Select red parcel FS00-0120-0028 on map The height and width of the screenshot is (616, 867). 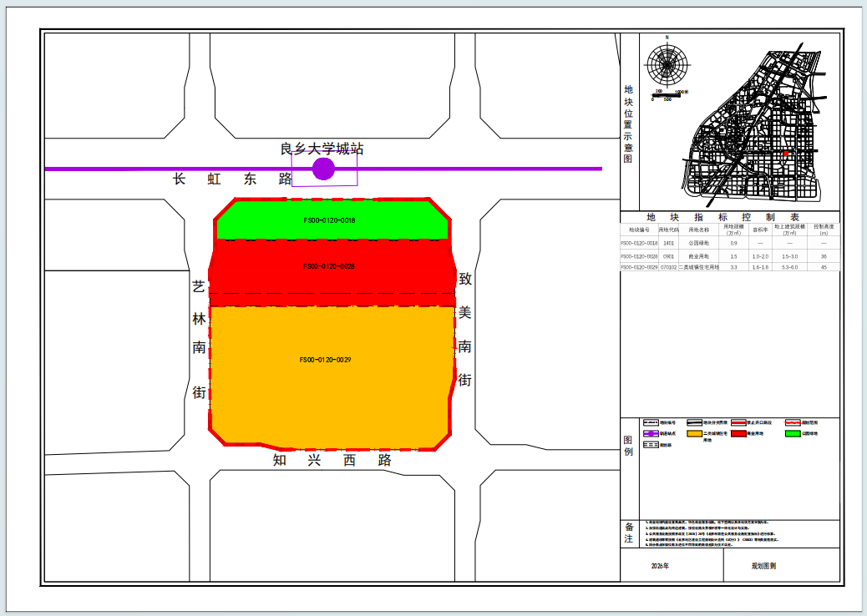332,272
